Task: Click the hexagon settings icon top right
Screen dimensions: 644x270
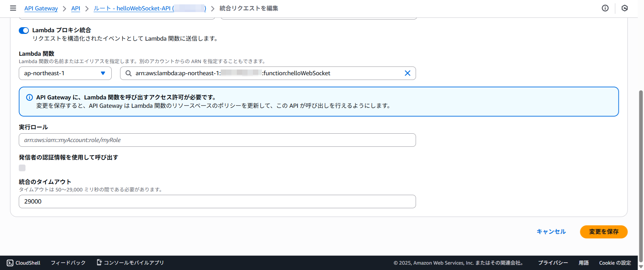Action: (x=625, y=8)
